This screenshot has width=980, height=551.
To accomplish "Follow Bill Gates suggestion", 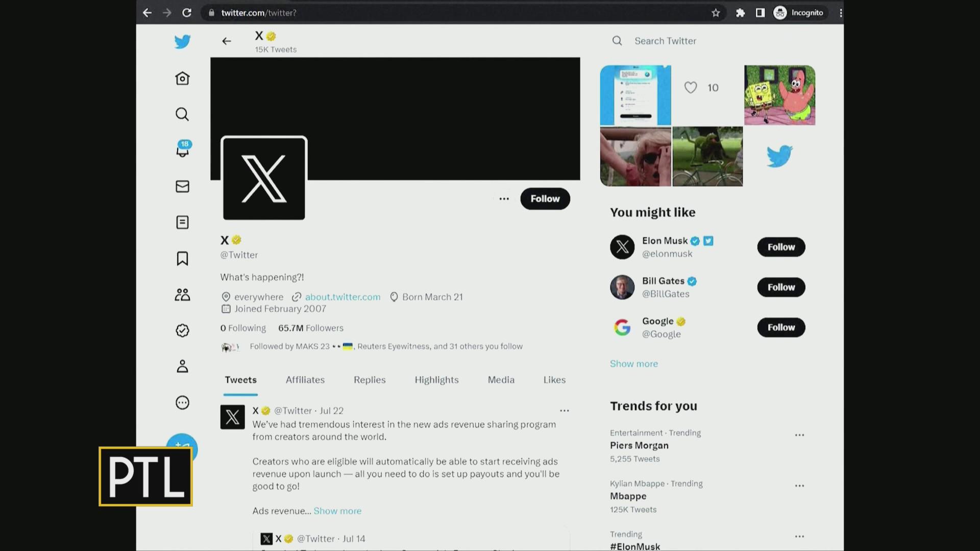I will tap(781, 287).
